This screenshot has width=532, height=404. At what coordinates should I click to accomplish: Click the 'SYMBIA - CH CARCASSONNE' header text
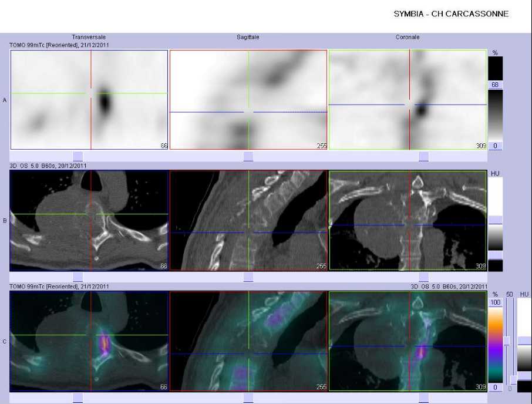[x=451, y=14]
